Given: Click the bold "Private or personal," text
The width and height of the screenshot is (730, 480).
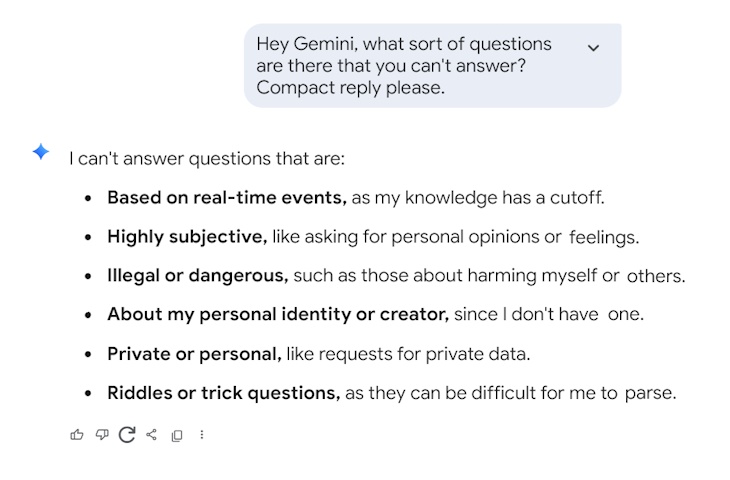Looking at the screenshot, I should click(194, 354).
